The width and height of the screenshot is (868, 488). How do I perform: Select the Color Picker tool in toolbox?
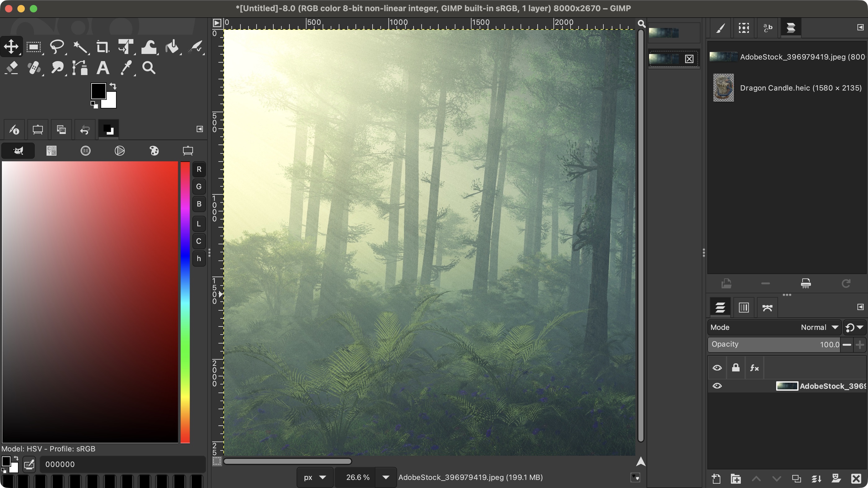coord(126,68)
